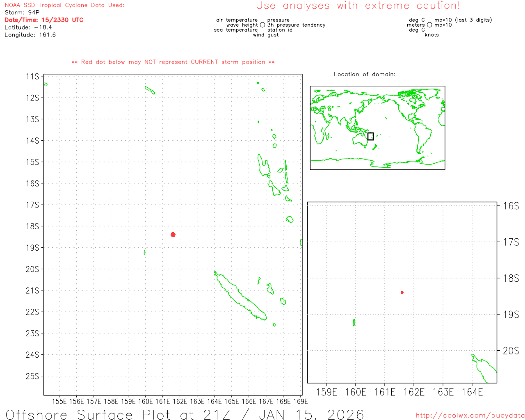Select the 'Date/Time: 15/2330 UTC' text
Screen dimensions: 525x420
[x=44, y=20]
